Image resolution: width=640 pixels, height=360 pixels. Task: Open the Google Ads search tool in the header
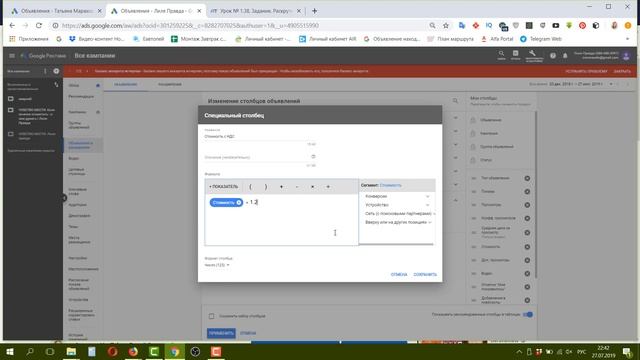click(x=501, y=55)
